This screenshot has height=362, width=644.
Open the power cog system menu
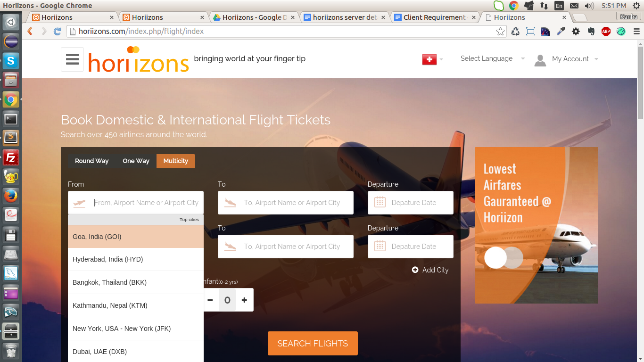(x=636, y=6)
